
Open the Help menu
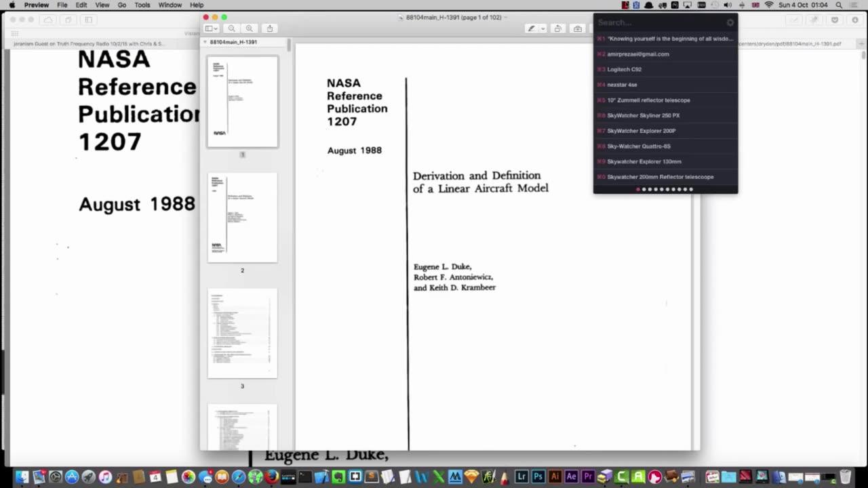tap(197, 5)
